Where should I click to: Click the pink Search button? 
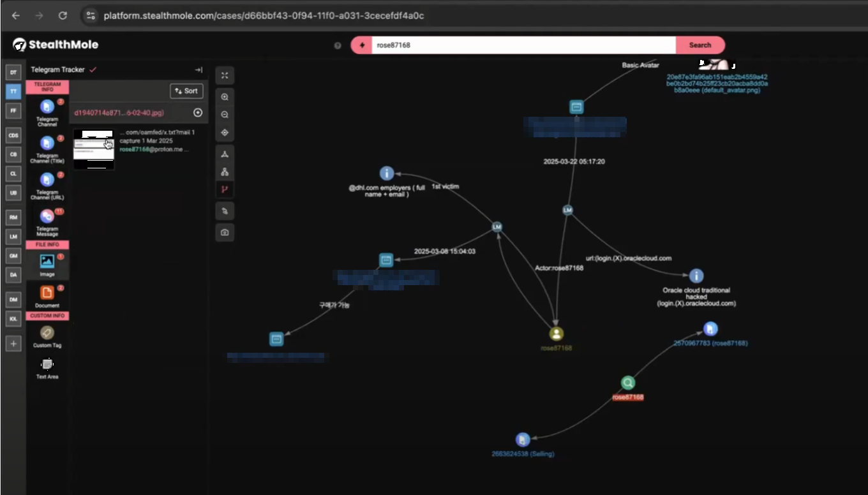(700, 45)
